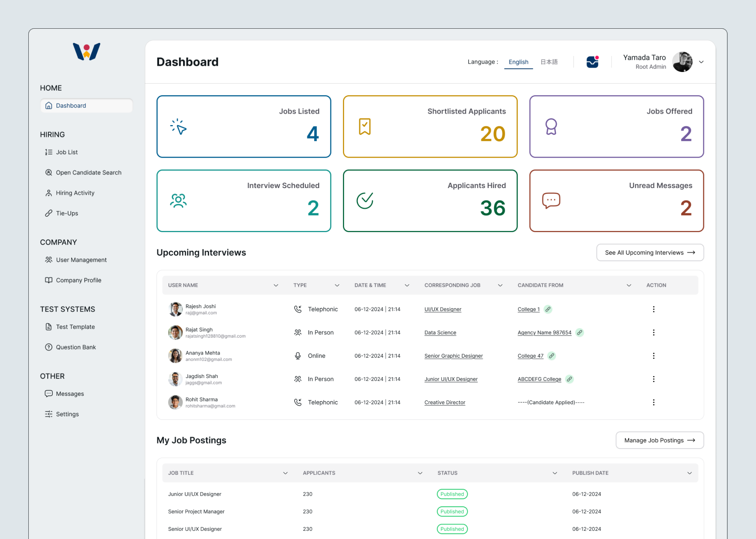Open the APPLICANTS column dropdown
This screenshot has height=539, width=756.
point(420,473)
